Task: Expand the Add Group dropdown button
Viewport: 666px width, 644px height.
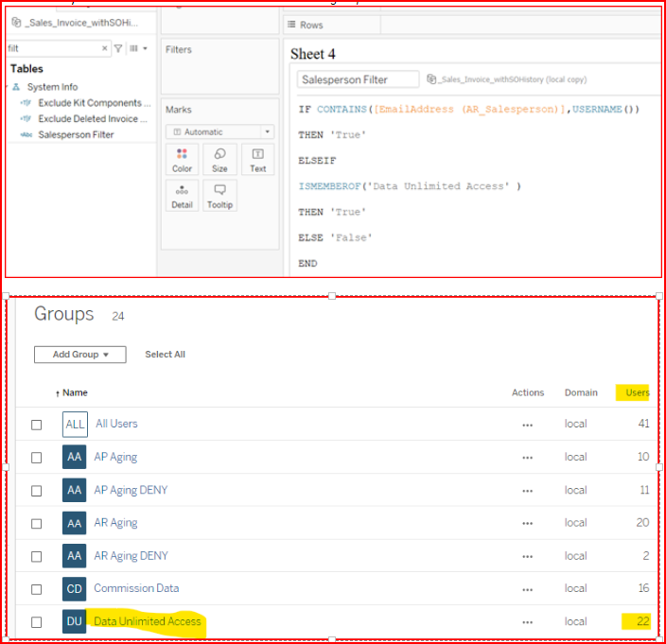Action: [x=80, y=355]
